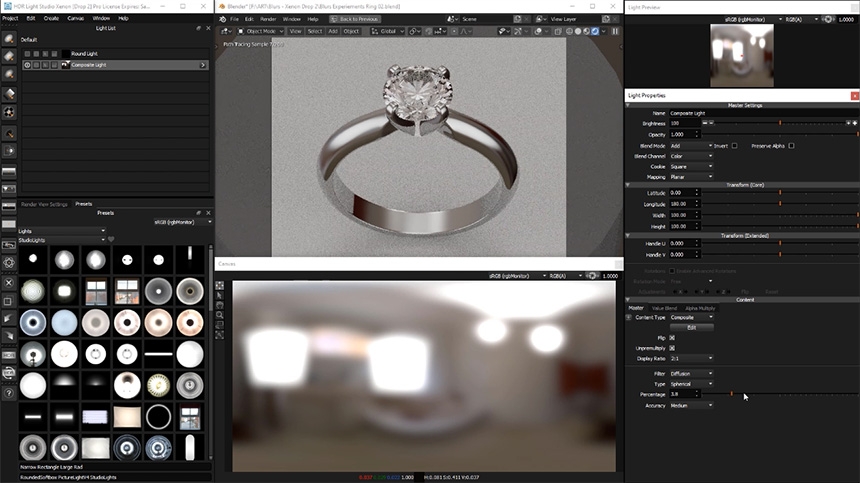The width and height of the screenshot is (860, 483).
Task: Open the Blender File menu
Action: tap(234, 19)
